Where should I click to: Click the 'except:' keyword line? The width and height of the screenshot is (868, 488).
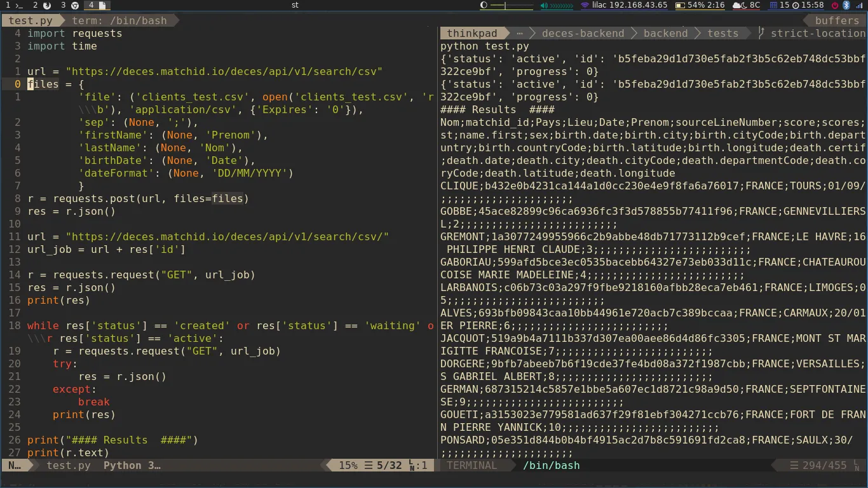[74, 389]
